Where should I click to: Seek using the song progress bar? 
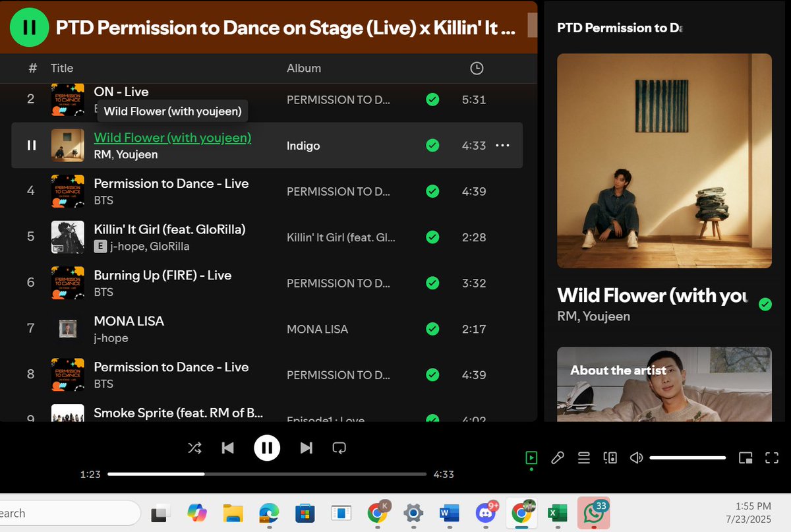[267, 474]
